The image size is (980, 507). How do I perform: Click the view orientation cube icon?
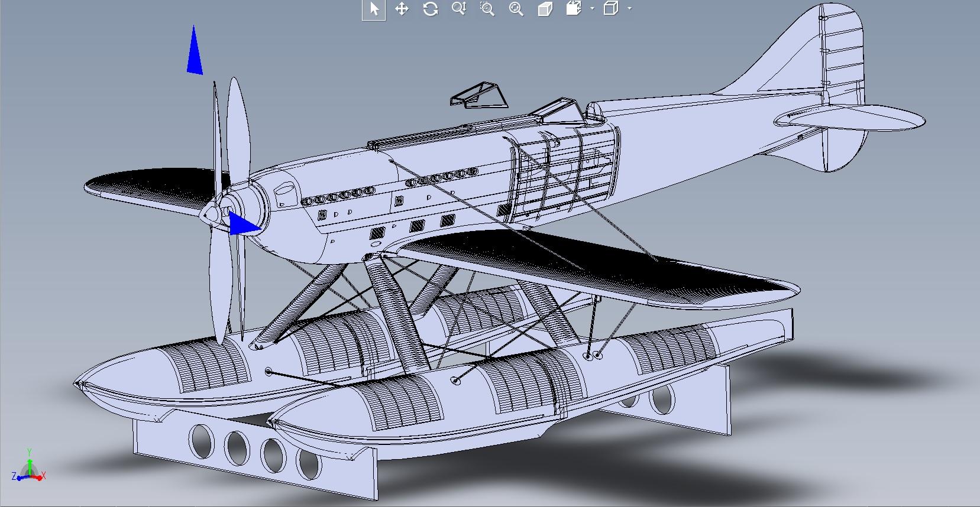pyautogui.click(x=573, y=9)
